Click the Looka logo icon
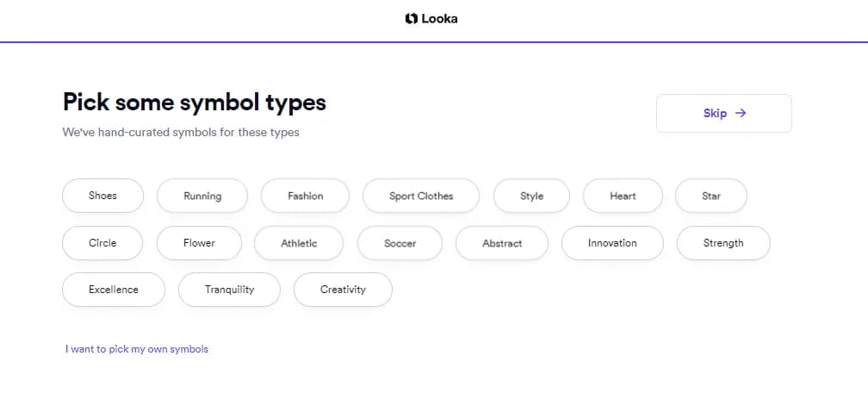The image size is (868, 412). [411, 18]
